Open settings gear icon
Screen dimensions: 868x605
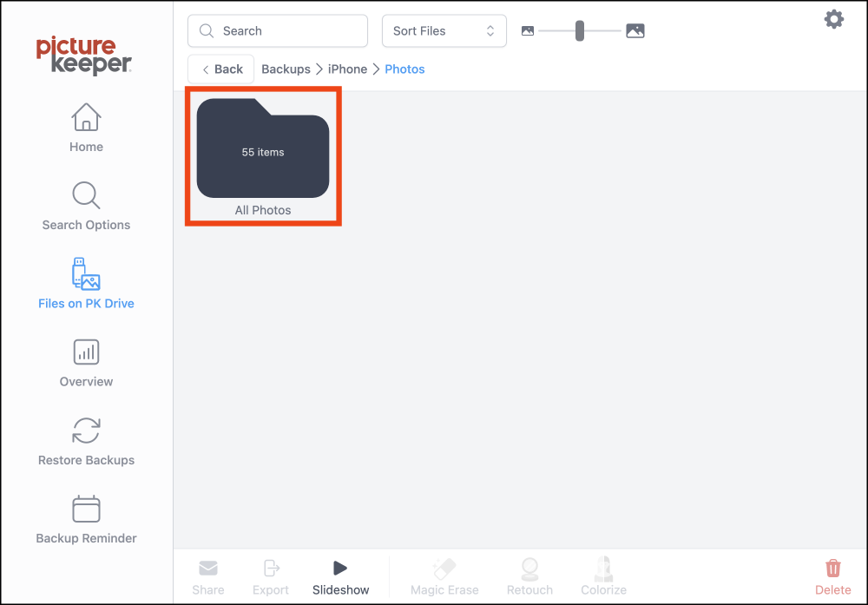coord(833,19)
